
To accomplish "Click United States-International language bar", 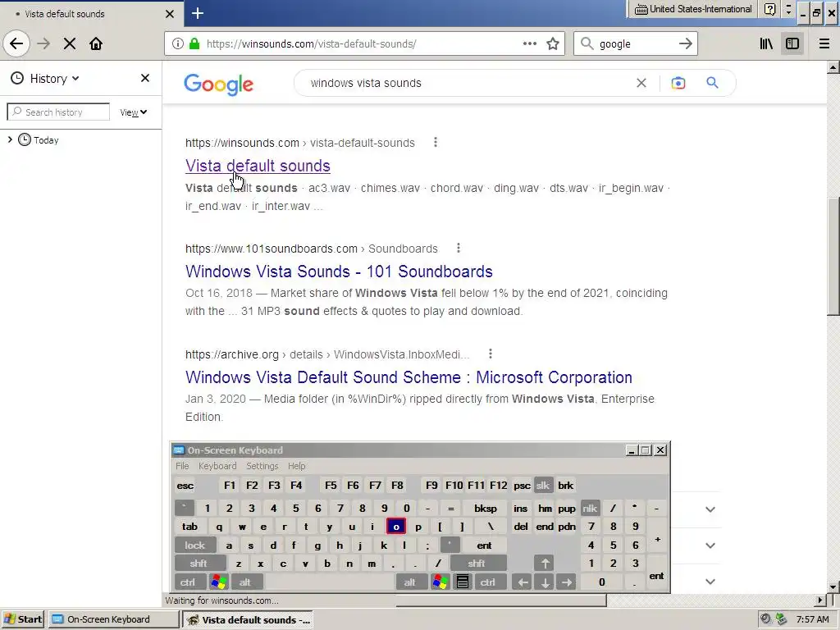I will [x=693, y=9].
